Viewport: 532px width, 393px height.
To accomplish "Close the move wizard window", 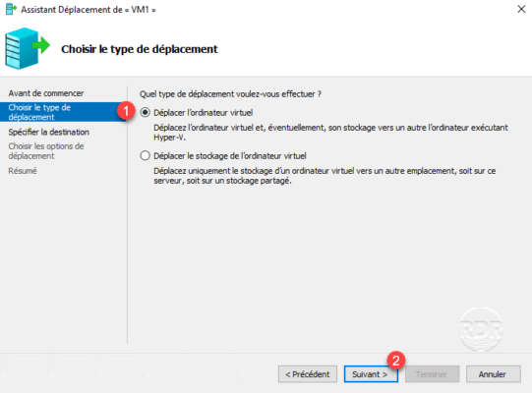I will click(521, 9).
